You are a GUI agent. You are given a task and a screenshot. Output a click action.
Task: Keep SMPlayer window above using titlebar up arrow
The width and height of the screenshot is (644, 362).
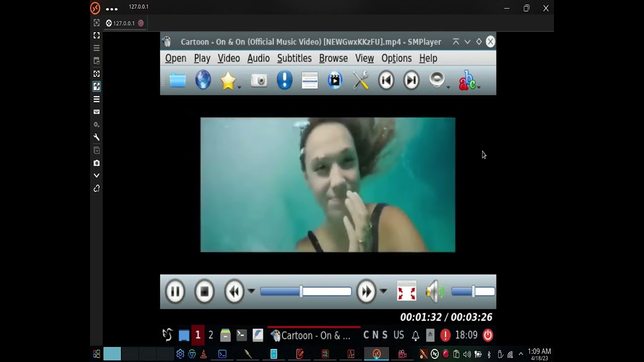point(456,42)
